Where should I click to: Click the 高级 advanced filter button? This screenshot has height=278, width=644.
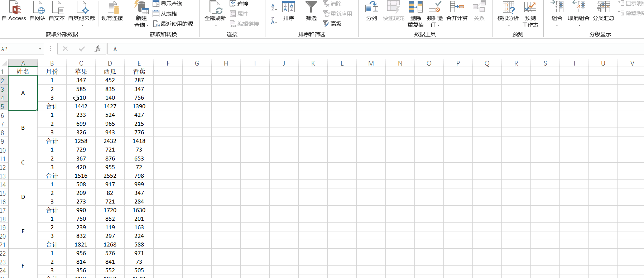(x=332, y=24)
